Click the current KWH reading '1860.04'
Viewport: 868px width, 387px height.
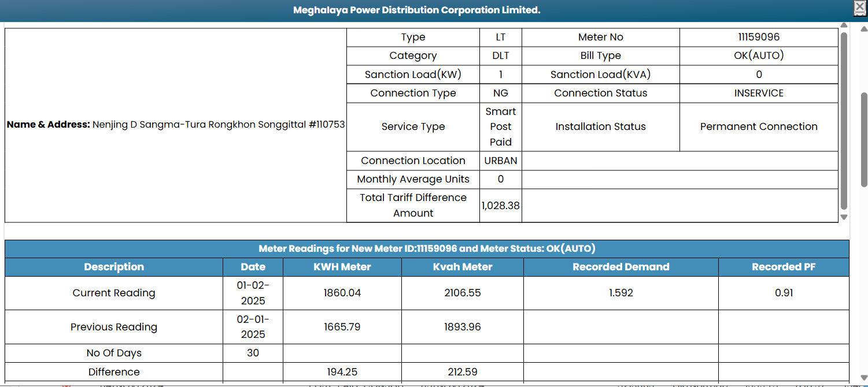[x=342, y=293]
